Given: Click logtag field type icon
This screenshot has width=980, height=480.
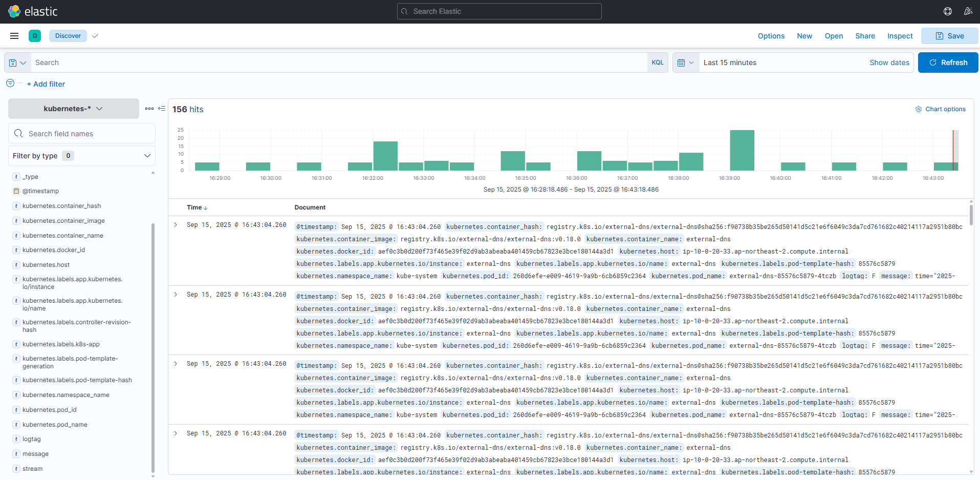Looking at the screenshot, I should [x=16, y=439].
